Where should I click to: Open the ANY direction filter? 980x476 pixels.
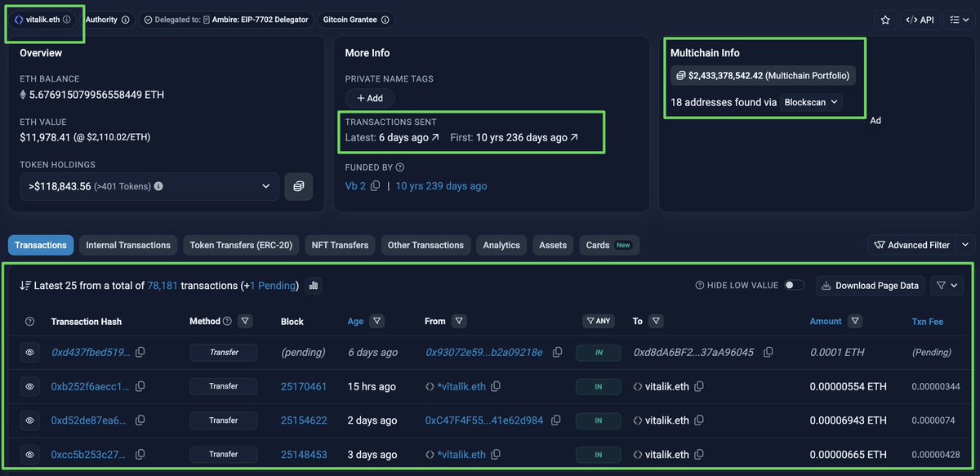coord(598,322)
